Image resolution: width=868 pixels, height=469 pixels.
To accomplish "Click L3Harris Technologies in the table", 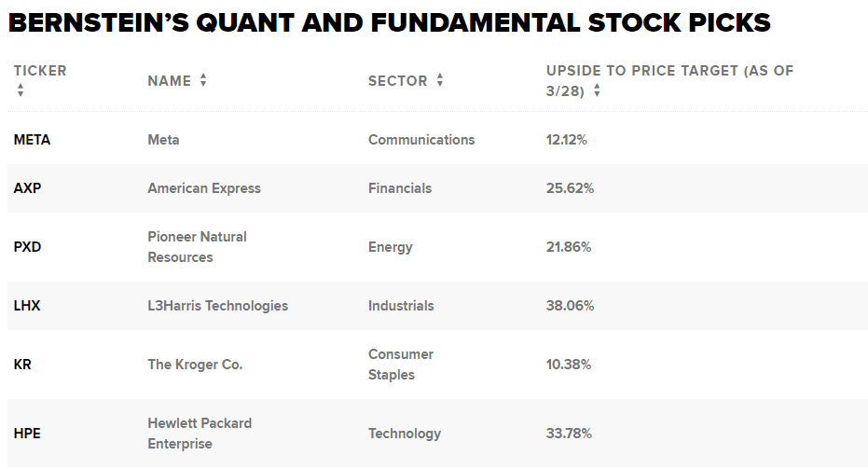I will (x=217, y=306).
